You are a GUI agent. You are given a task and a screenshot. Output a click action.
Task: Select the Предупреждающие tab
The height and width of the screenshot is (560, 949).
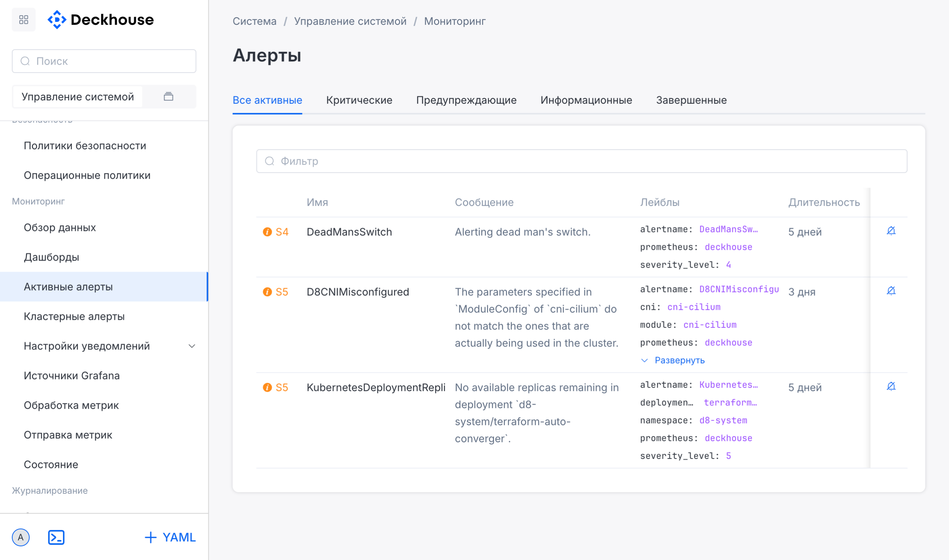(466, 100)
